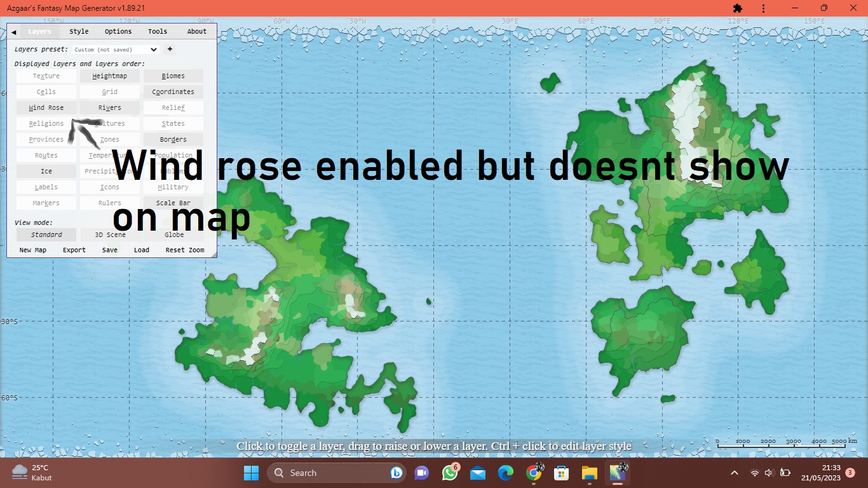Click the New Map button
This screenshot has width=868, height=488.
tap(32, 250)
